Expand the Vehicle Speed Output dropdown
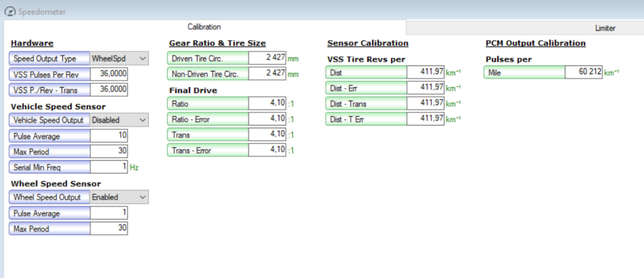The image size is (644, 278). [119, 120]
